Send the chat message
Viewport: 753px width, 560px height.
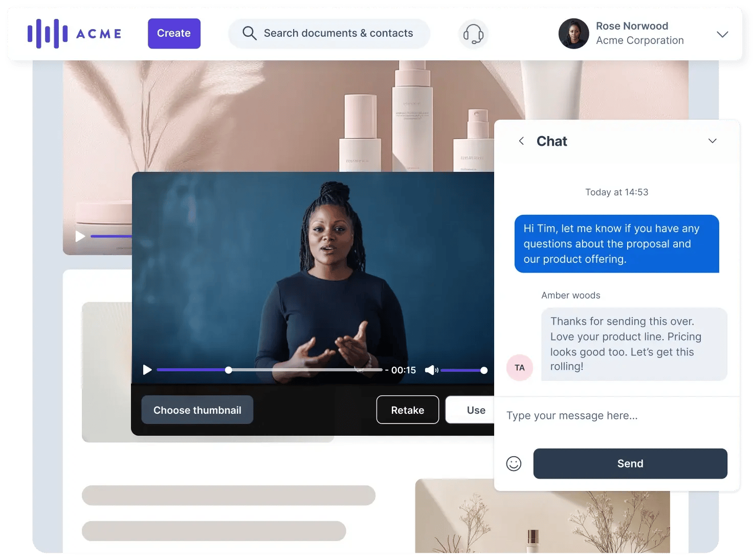(630, 464)
